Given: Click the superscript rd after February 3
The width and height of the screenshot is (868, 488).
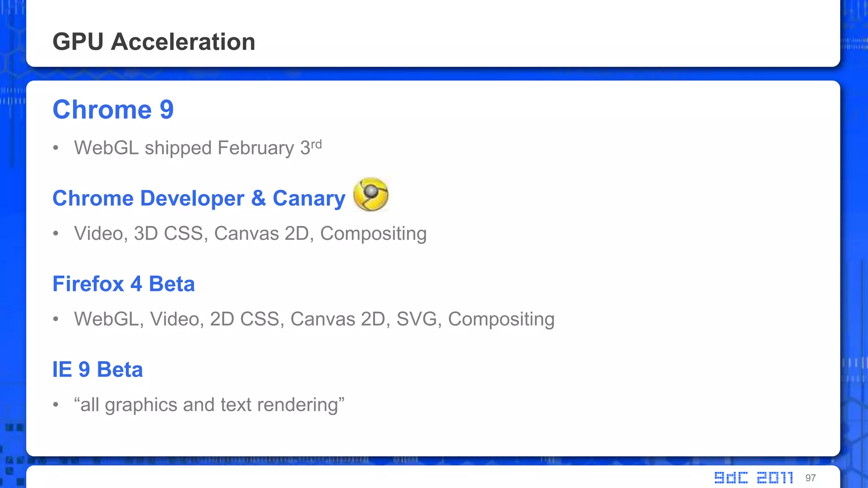Looking at the screenshot, I should click(316, 144).
